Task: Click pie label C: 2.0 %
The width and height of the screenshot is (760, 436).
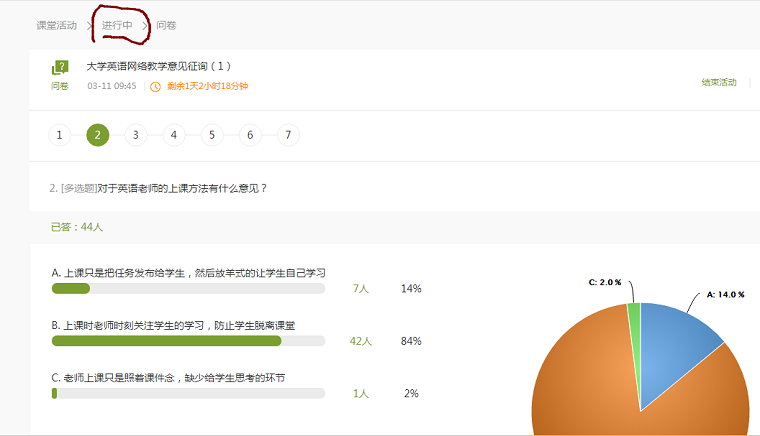Action: point(605,282)
